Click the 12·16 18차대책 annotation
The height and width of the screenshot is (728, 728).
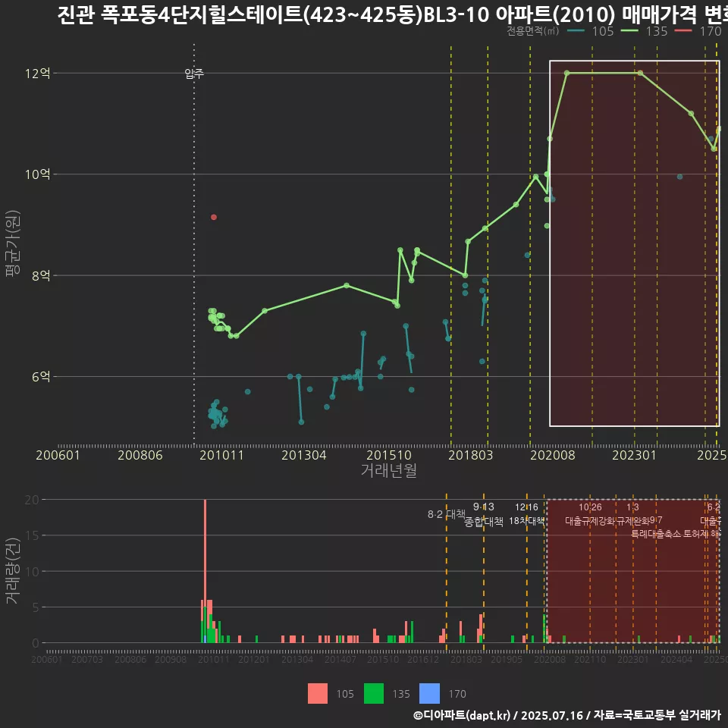pos(526,514)
